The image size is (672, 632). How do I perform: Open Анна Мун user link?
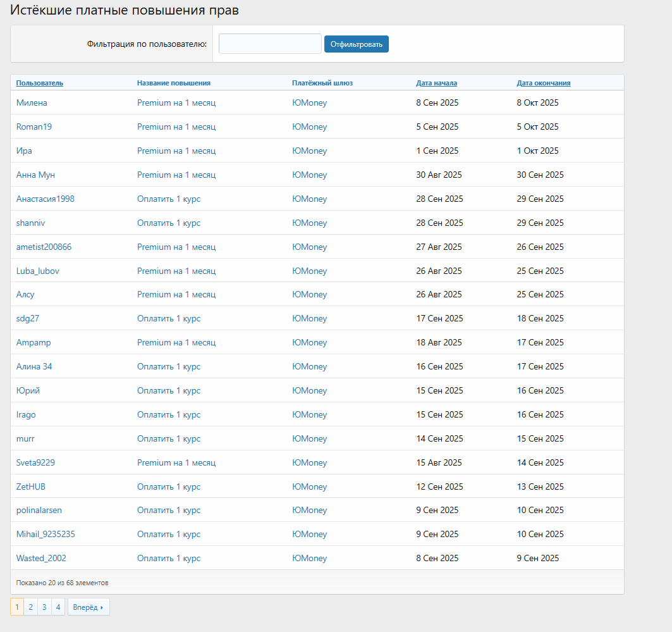[x=35, y=175]
